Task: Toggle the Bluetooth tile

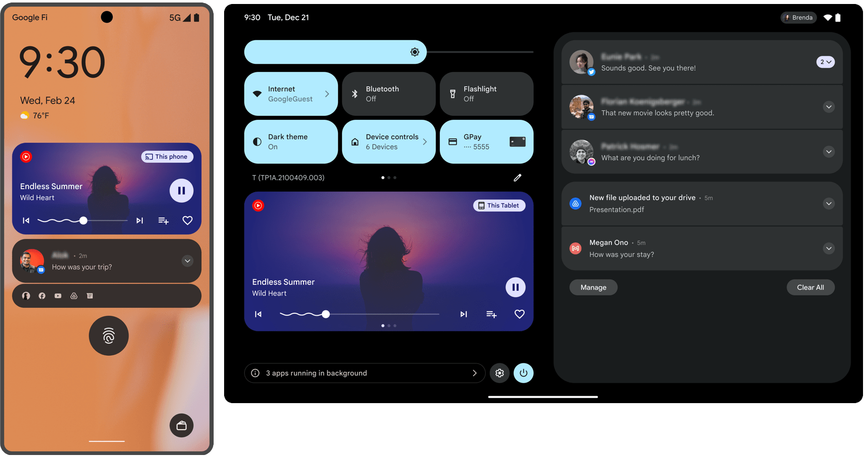Action: (389, 94)
